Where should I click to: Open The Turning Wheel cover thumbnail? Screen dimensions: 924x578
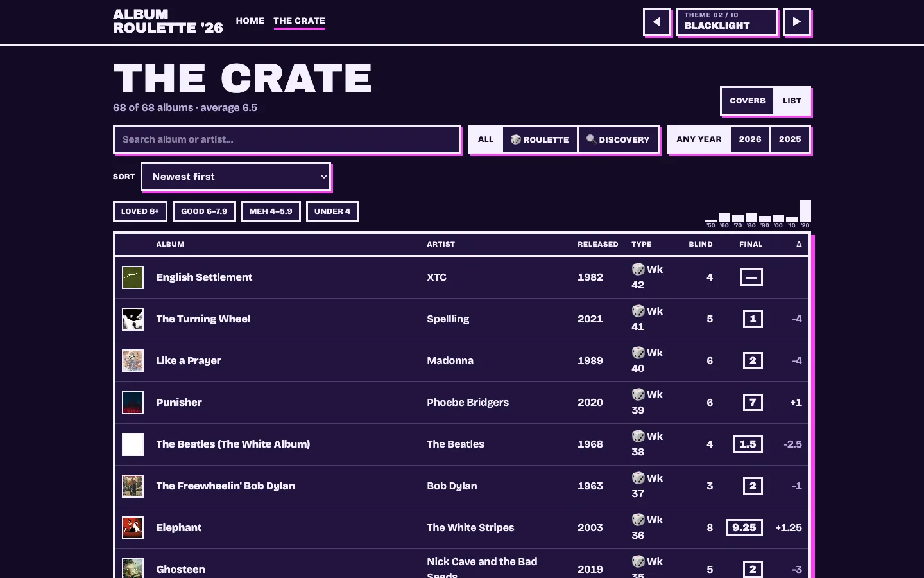(x=133, y=319)
